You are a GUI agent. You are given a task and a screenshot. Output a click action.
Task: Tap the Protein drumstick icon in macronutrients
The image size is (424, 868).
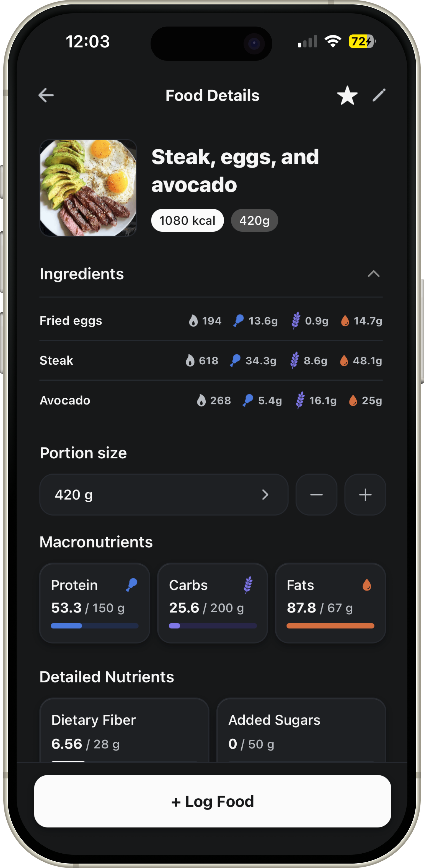(132, 585)
